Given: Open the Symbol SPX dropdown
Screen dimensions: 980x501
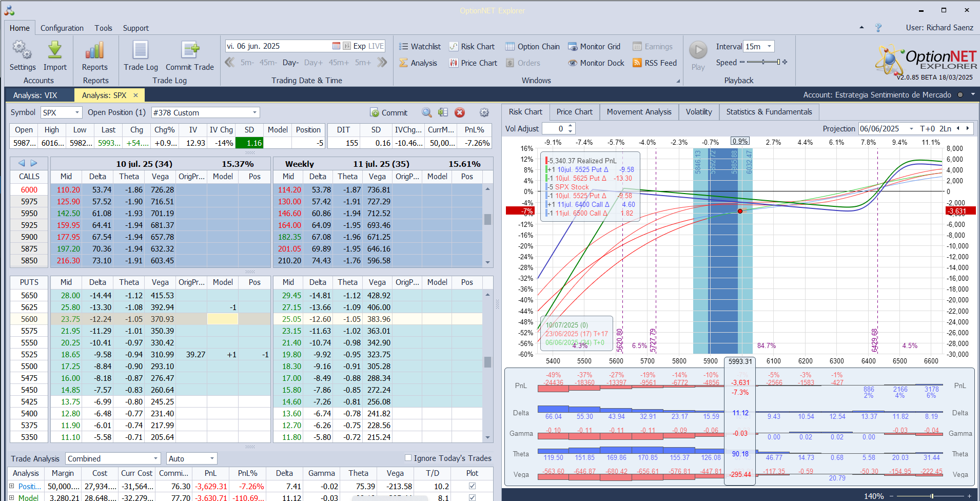Looking at the screenshot, I should pyautogui.click(x=77, y=112).
